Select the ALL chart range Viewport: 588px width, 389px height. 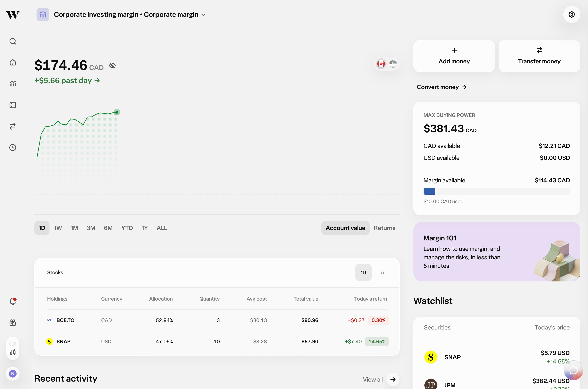click(162, 228)
